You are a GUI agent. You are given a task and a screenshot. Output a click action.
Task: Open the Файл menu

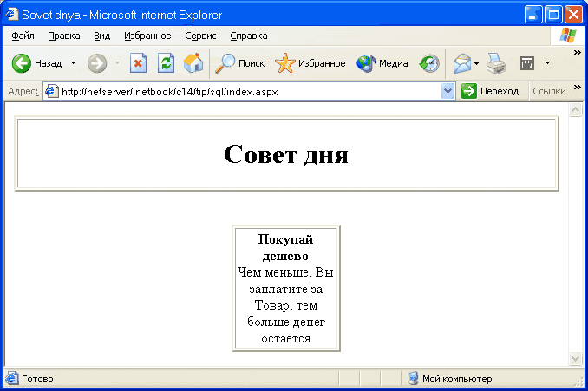coord(23,36)
